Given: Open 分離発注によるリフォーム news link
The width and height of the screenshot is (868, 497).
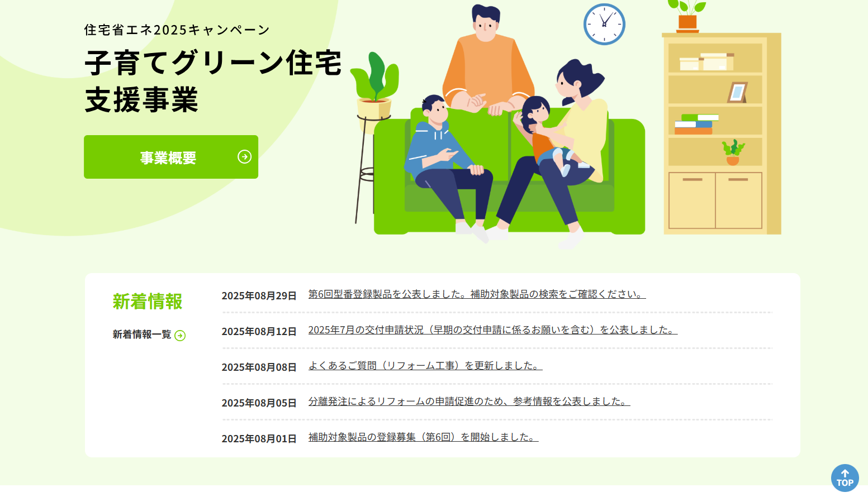Looking at the screenshot, I should (469, 402).
